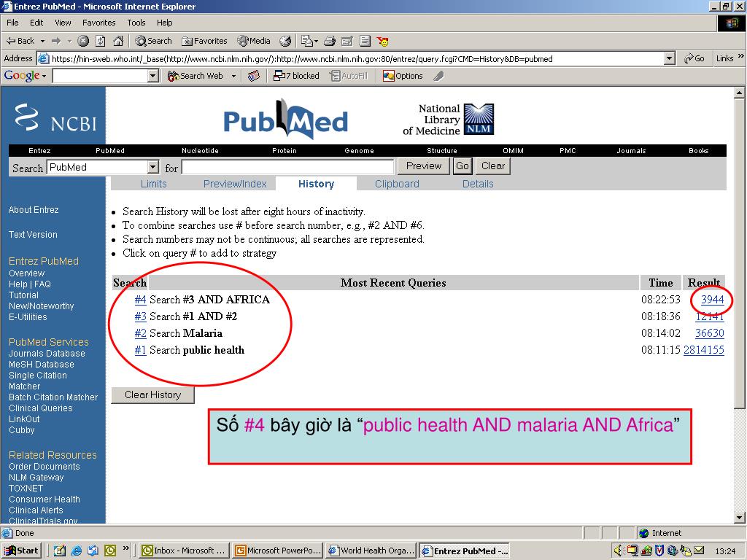
Task: Click the Windows Start button
Action: [x=21, y=551]
